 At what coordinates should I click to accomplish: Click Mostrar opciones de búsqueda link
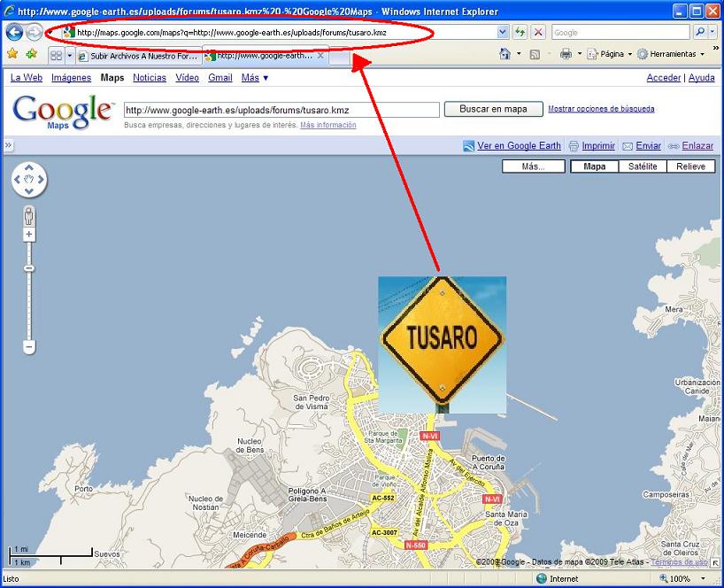tap(601, 109)
